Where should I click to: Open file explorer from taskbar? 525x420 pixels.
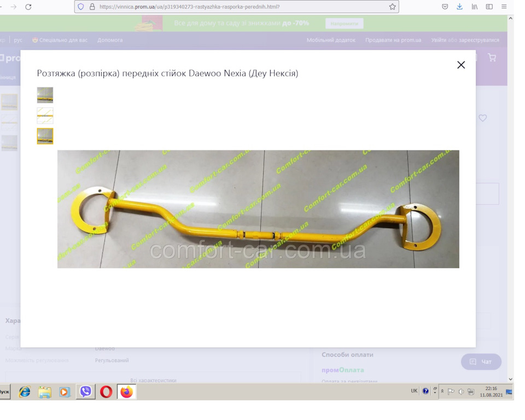coord(44,392)
